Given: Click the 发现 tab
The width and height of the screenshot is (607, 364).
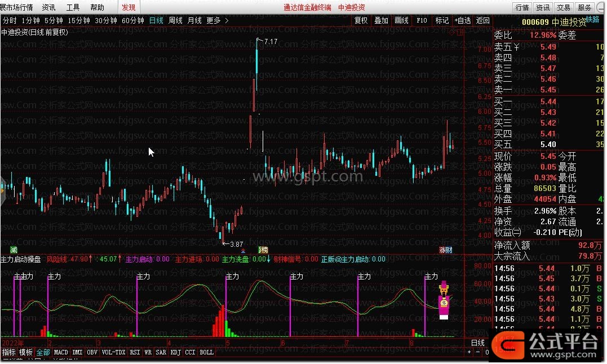Looking at the screenshot, I should (x=129, y=7).
